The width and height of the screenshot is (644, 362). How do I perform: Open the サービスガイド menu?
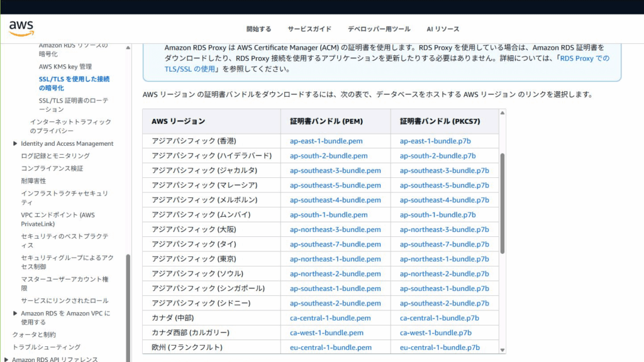coord(309,29)
